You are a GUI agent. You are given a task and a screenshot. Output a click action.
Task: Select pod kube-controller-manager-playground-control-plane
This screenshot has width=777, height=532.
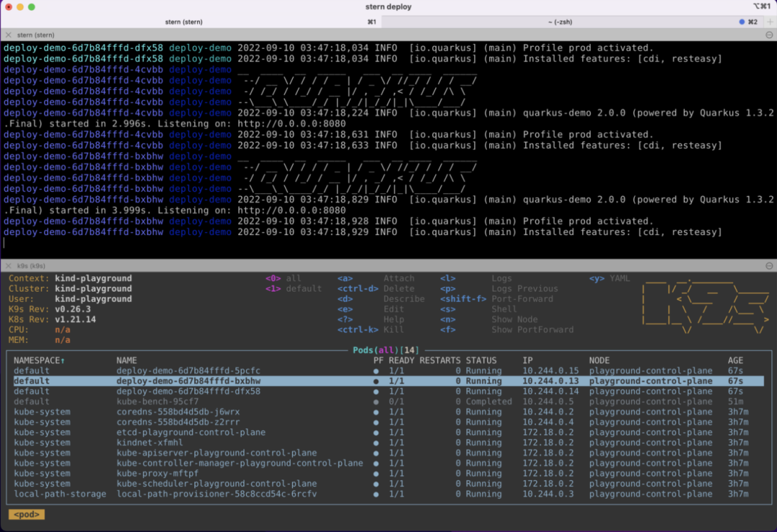388,463
